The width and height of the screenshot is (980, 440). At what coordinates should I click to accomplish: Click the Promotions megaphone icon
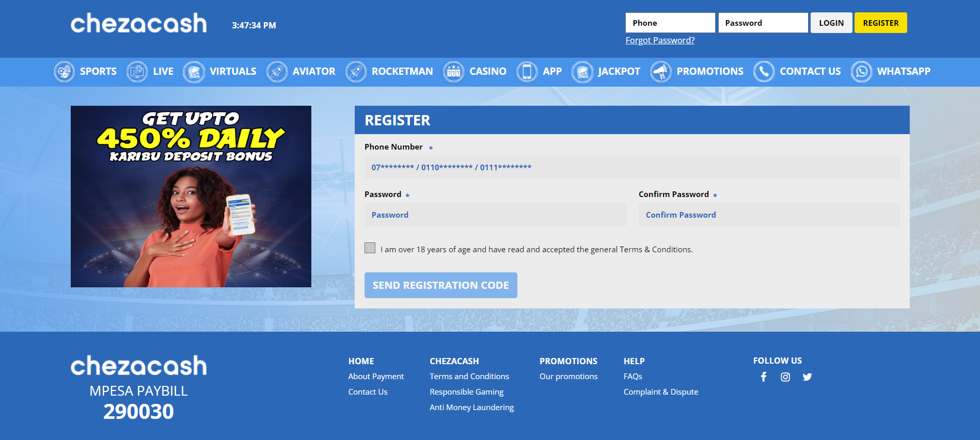click(661, 72)
